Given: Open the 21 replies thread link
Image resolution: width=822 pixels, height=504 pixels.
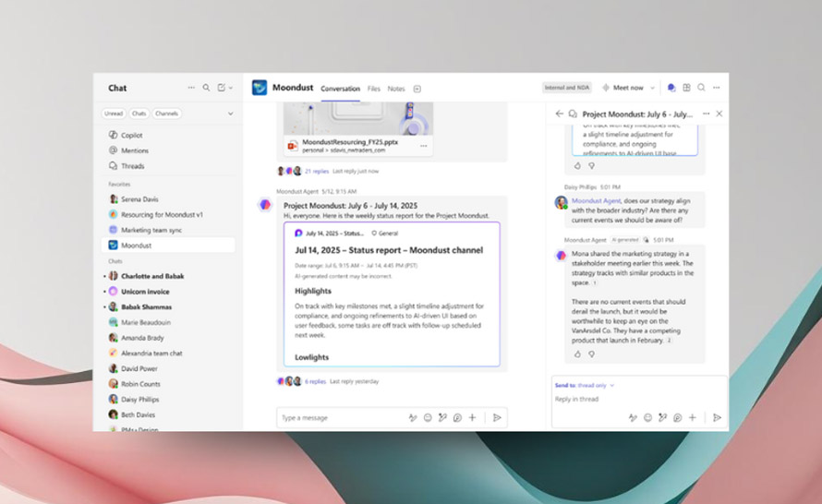Looking at the screenshot, I should pos(317,171).
